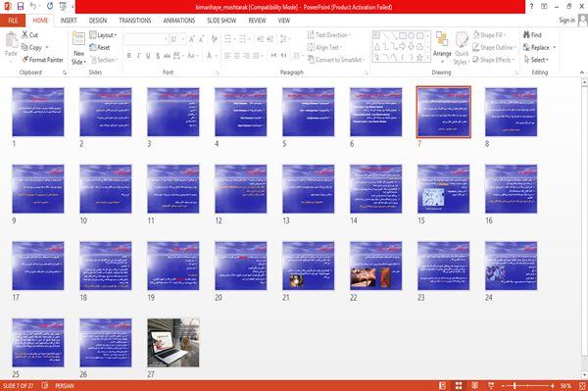Open the FILE menu tab

[x=13, y=21]
